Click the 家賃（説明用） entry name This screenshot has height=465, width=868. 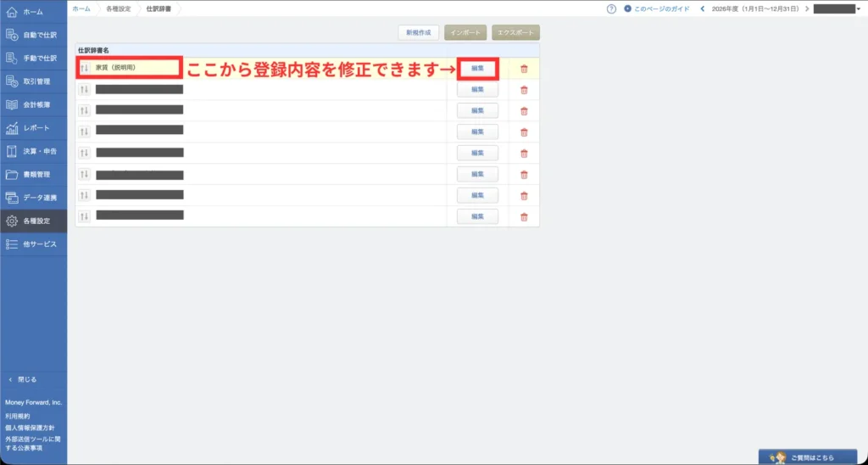tap(115, 68)
